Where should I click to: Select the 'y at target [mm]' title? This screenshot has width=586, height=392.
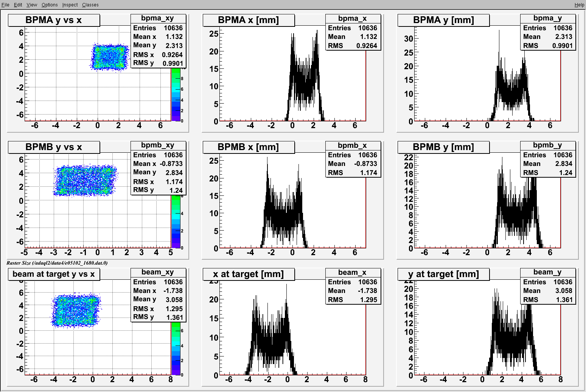[x=443, y=274]
